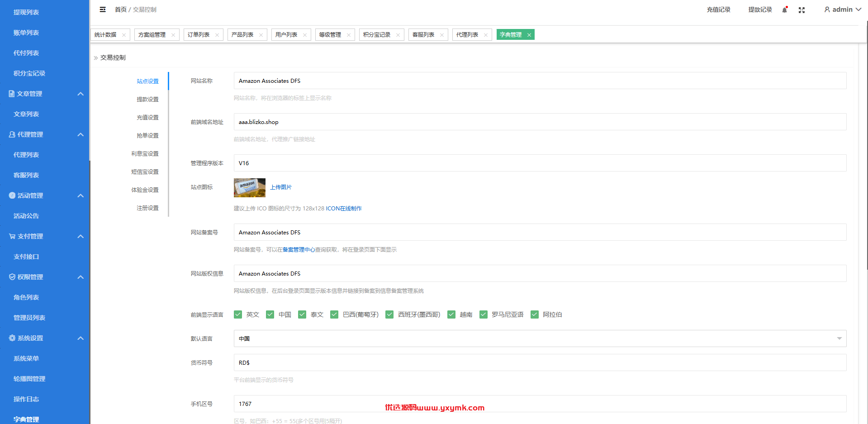This screenshot has height=424, width=868.
Task: Close the 订单列表 tab
Action: (217, 35)
